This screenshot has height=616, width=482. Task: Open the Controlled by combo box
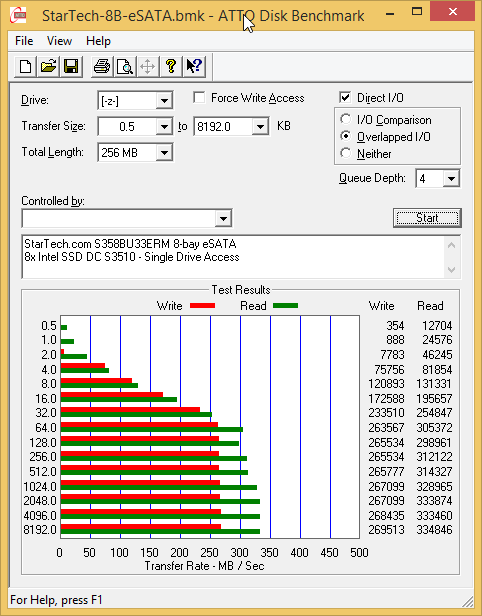click(x=127, y=218)
